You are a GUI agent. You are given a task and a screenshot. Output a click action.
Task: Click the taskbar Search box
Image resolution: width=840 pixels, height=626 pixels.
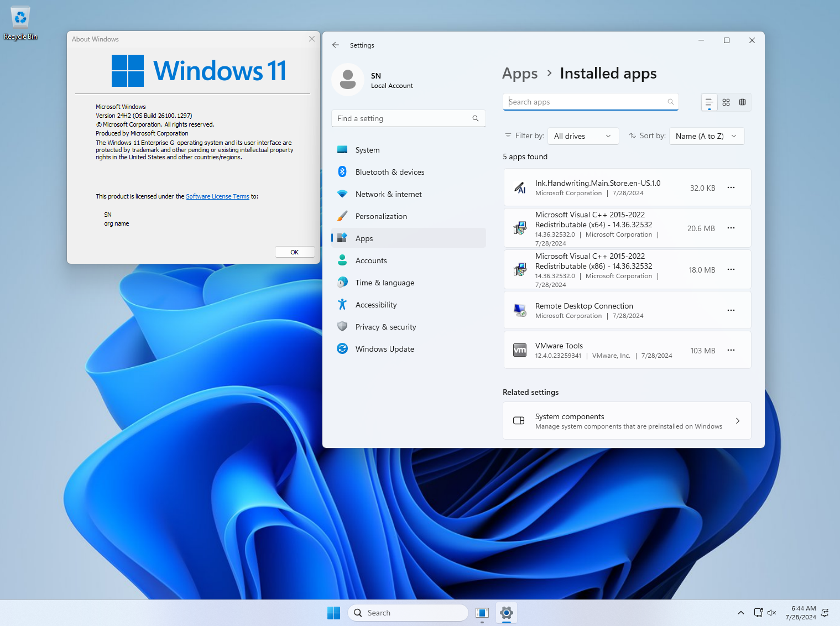point(408,613)
